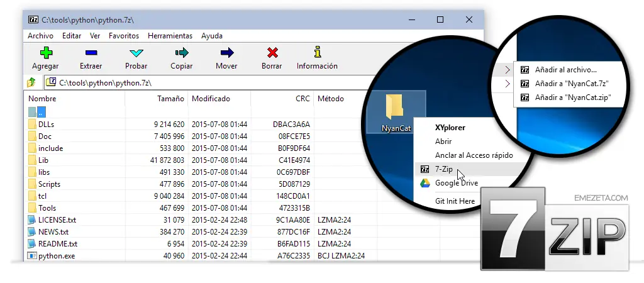
Task: Open the Archivo menu
Action: (x=40, y=36)
